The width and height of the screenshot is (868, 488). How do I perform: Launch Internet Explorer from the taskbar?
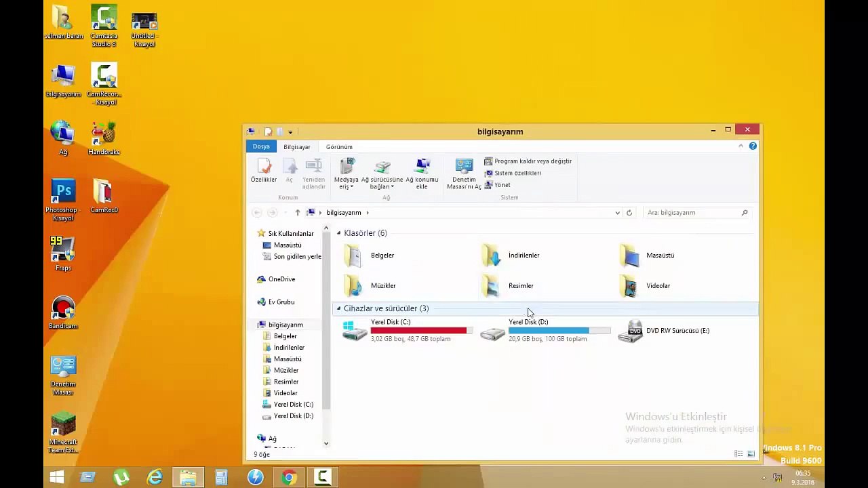(x=155, y=478)
